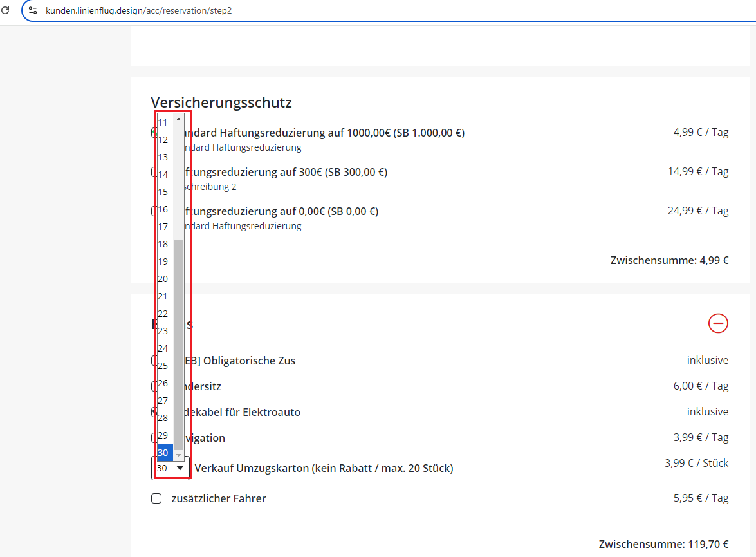The width and height of the screenshot is (756, 557).
Task: Click the browser reload page icon
Action: pos(5,10)
